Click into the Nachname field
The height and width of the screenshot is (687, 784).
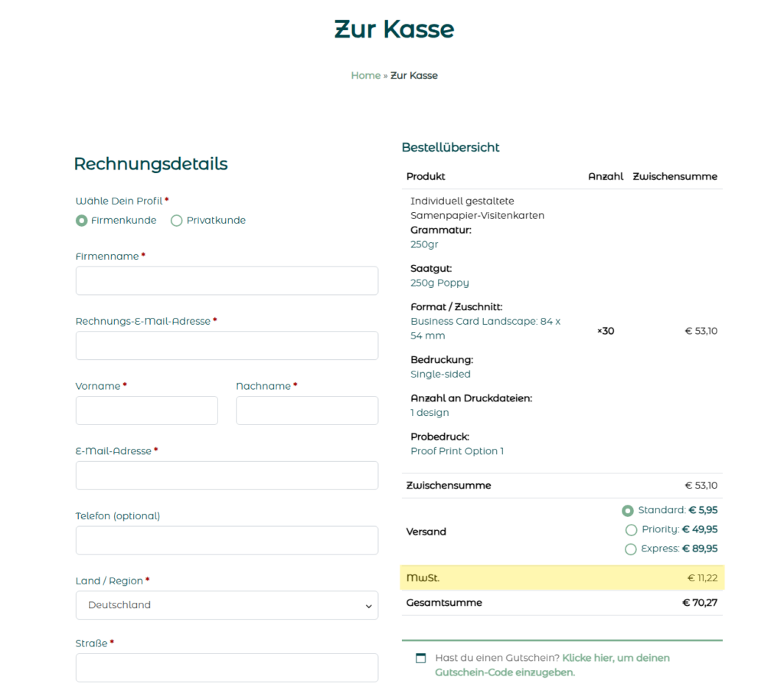tap(307, 411)
